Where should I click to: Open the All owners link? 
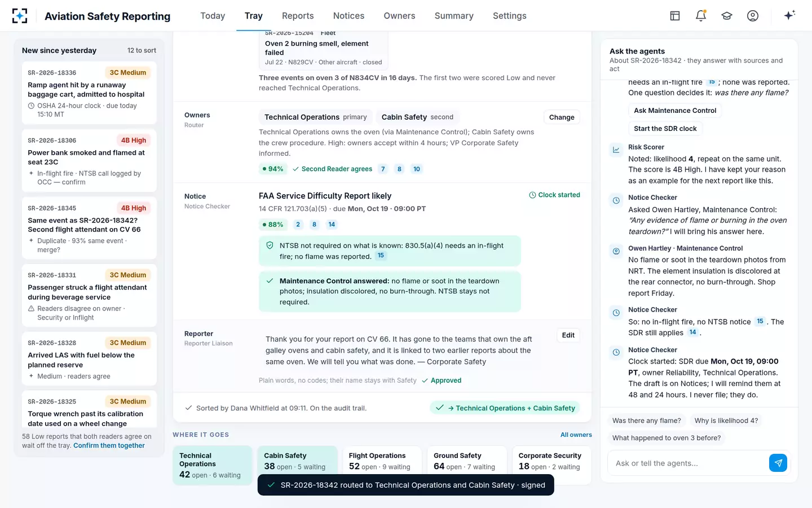tap(576, 435)
